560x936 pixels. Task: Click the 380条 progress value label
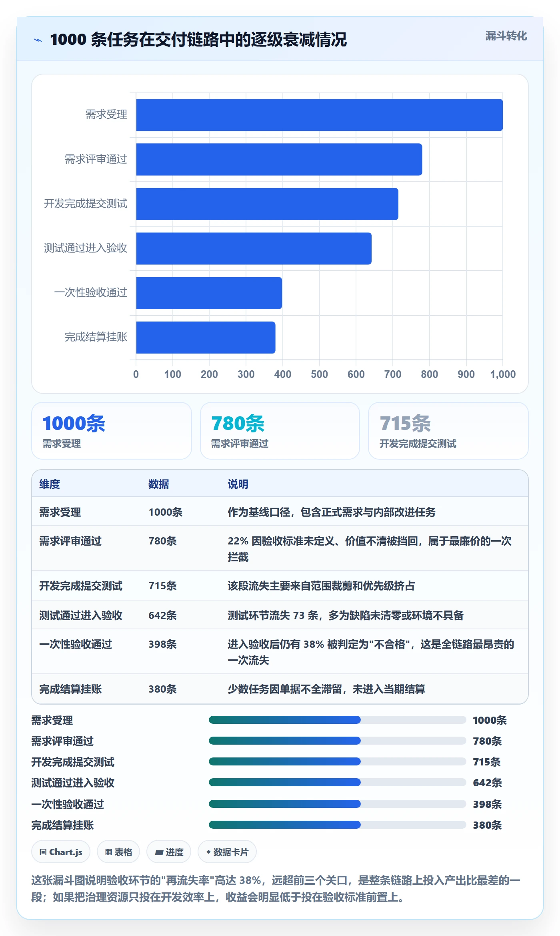pos(487,825)
